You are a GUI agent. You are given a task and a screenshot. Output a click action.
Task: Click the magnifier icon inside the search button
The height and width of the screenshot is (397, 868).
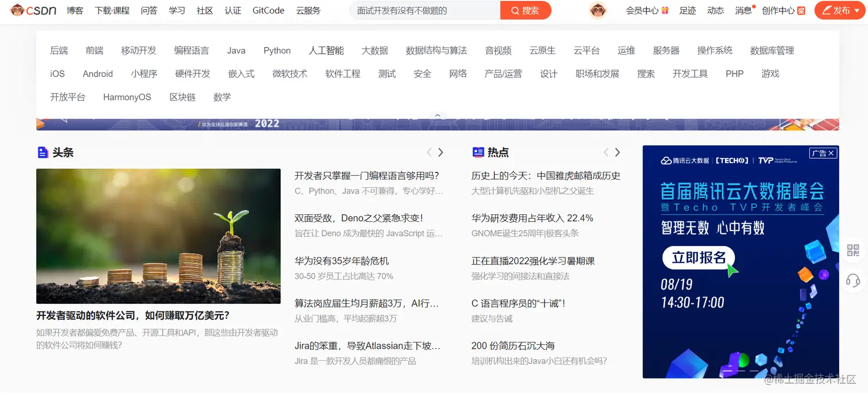[514, 10]
